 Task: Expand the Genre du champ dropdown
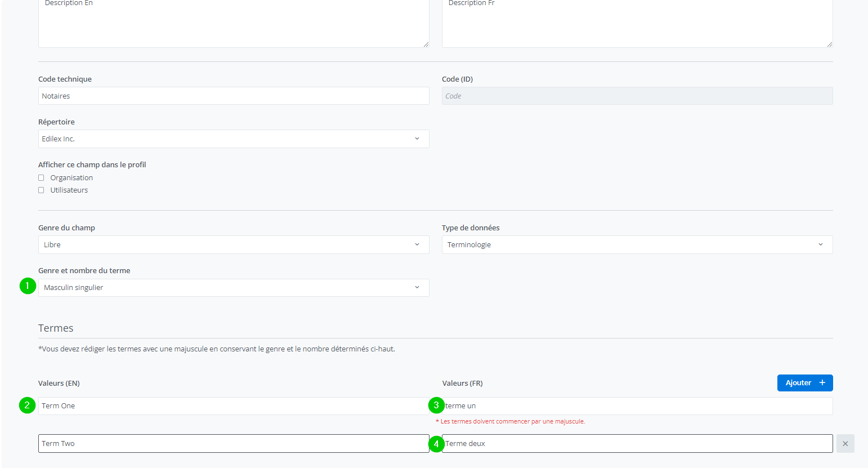click(233, 245)
